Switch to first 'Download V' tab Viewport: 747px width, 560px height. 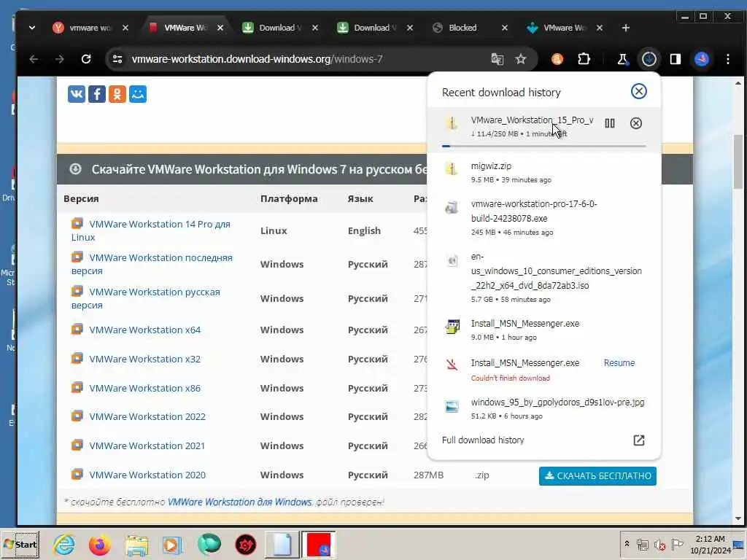[280, 28]
